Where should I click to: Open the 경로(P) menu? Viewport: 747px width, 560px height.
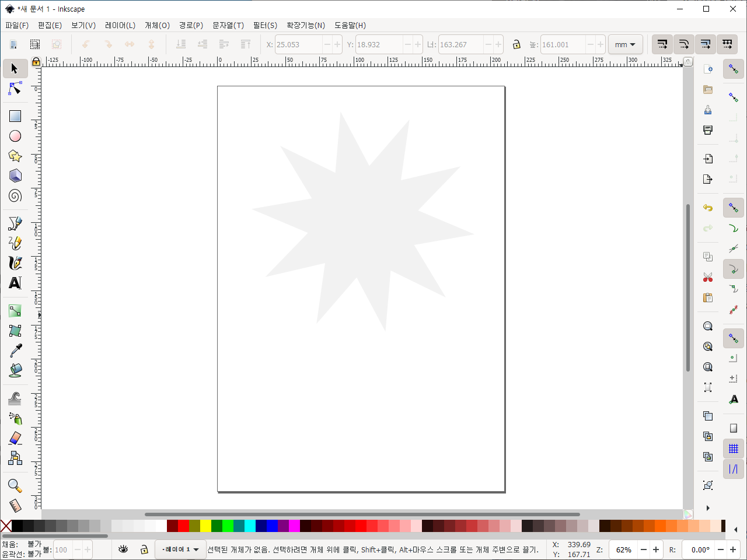(x=191, y=25)
